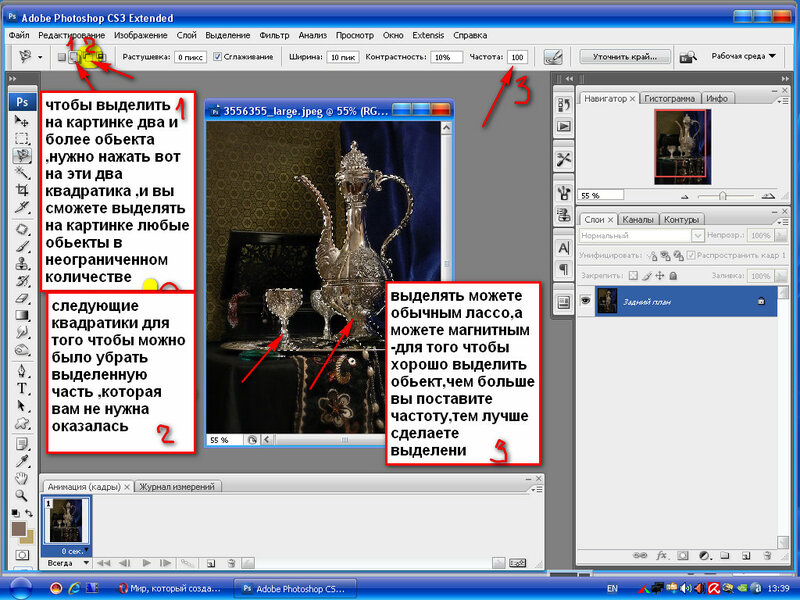This screenshot has width=800, height=600.
Task: Switch to the Журнал измерений tab
Action: (177, 487)
